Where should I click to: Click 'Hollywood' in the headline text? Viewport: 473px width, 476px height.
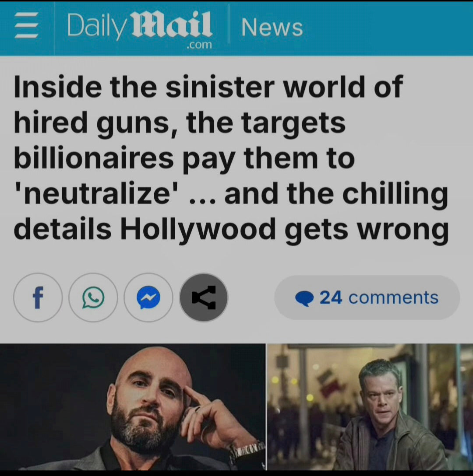click(198, 231)
